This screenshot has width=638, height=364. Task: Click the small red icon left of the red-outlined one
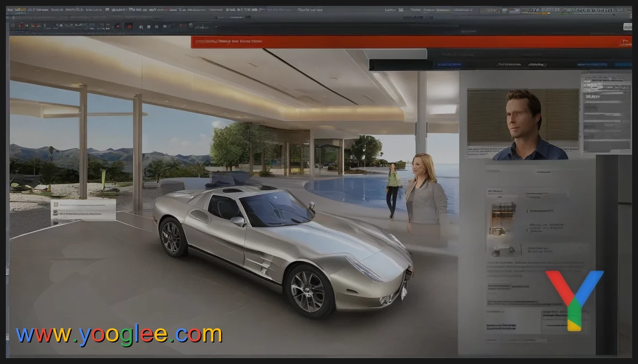117,26
